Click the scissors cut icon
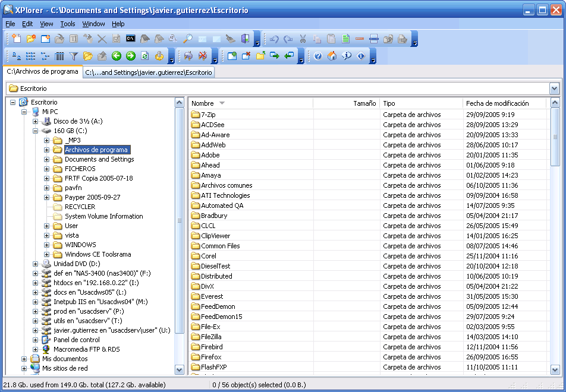 [x=303, y=39]
